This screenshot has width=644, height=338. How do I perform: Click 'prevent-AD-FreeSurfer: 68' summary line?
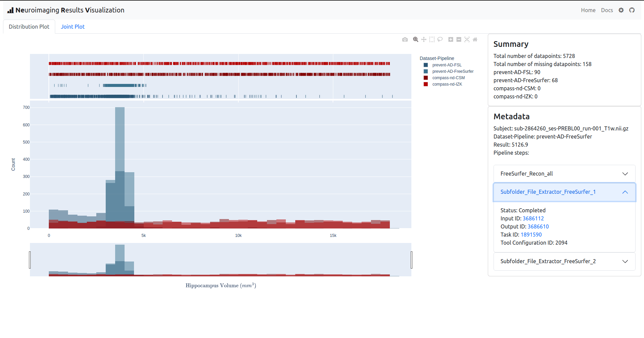526,80
